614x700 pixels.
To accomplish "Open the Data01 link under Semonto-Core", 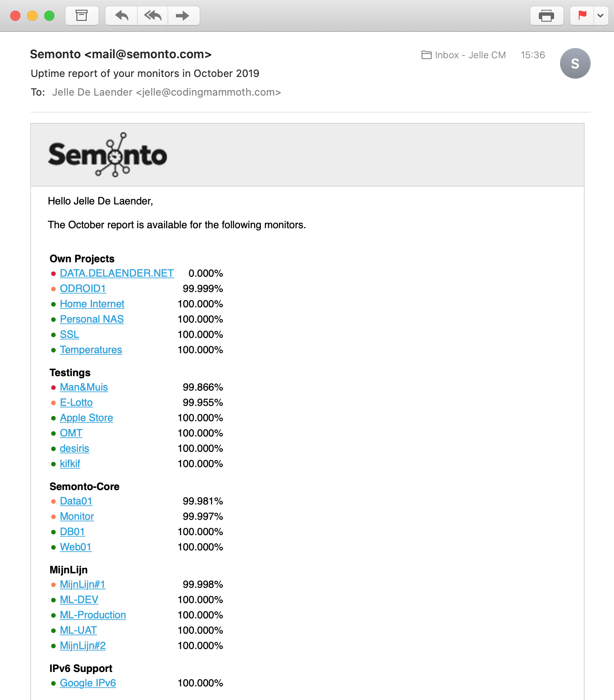I will [x=76, y=501].
